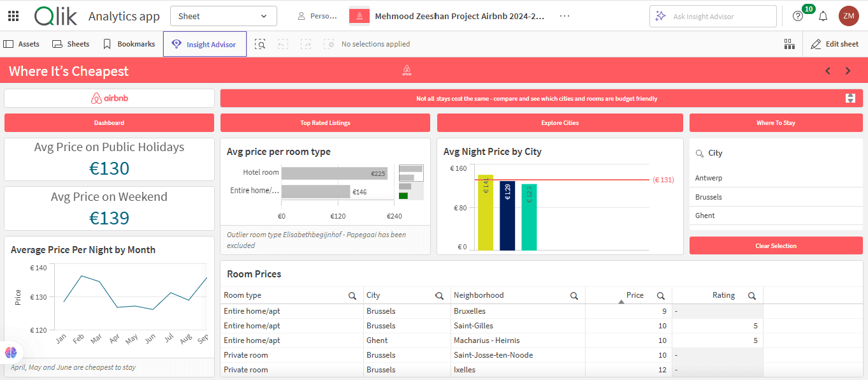Click the Entire home bar in chart
Image resolution: width=868 pixels, height=380 pixels.
(316, 191)
